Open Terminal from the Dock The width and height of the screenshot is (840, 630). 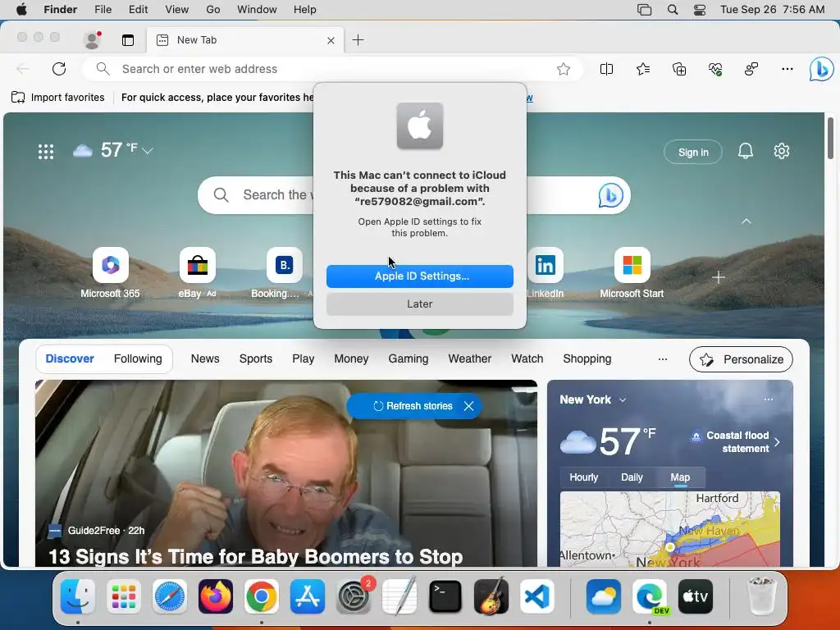point(445,596)
